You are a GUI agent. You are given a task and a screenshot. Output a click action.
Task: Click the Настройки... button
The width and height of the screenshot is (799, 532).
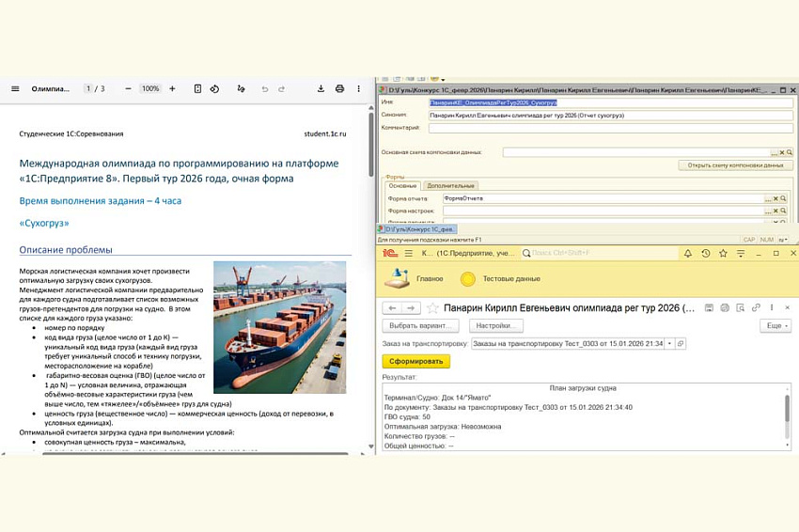496,325
